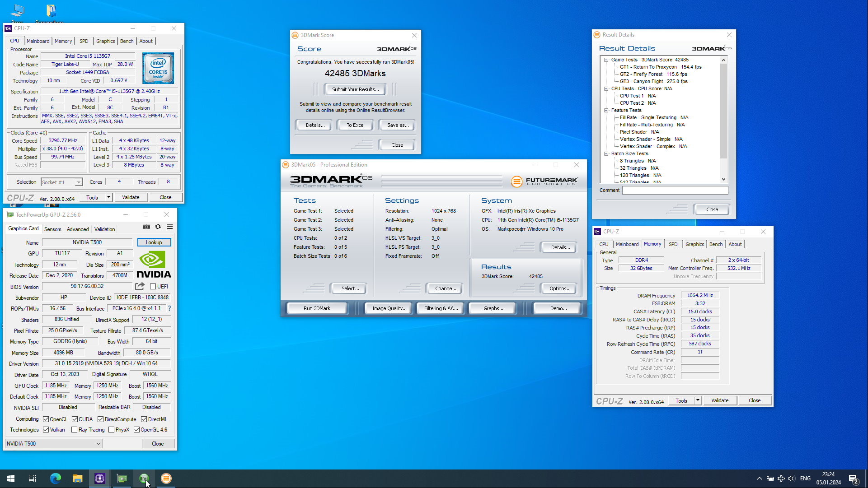Click the Run 3DMark button
Screen dimensions: 868x488
tap(317, 308)
